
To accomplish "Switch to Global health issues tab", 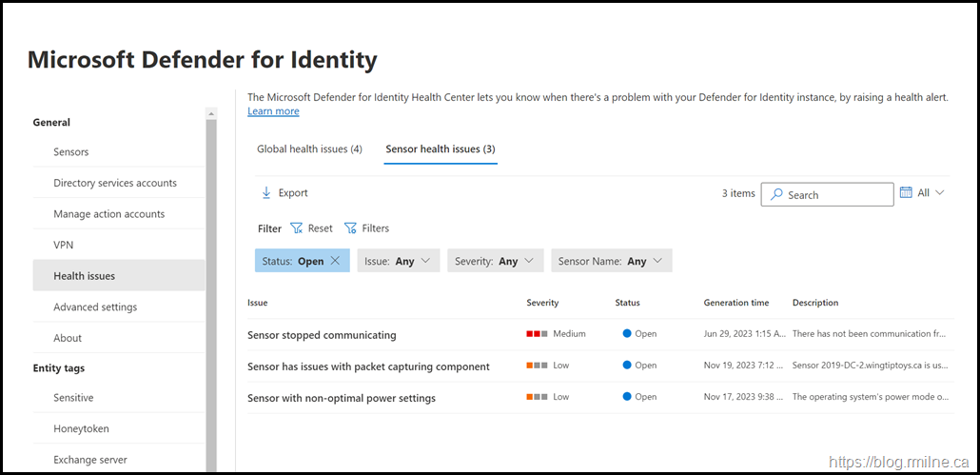I will 309,149.
